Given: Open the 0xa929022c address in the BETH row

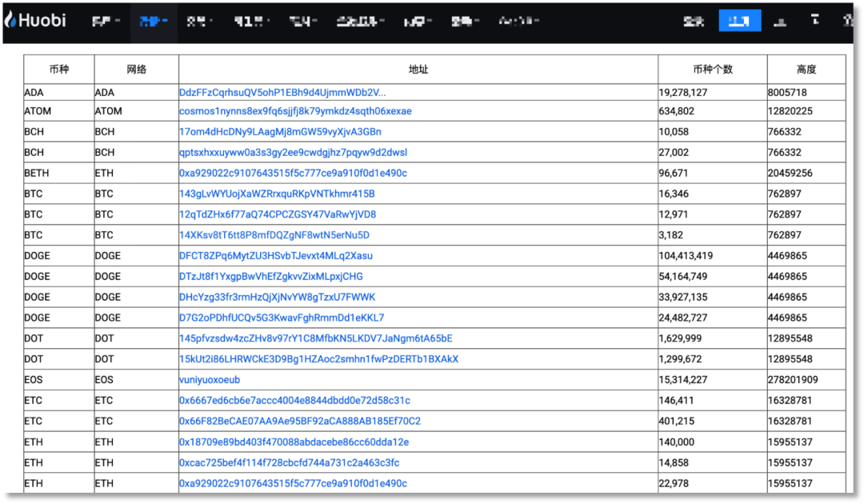Looking at the screenshot, I should (x=293, y=173).
